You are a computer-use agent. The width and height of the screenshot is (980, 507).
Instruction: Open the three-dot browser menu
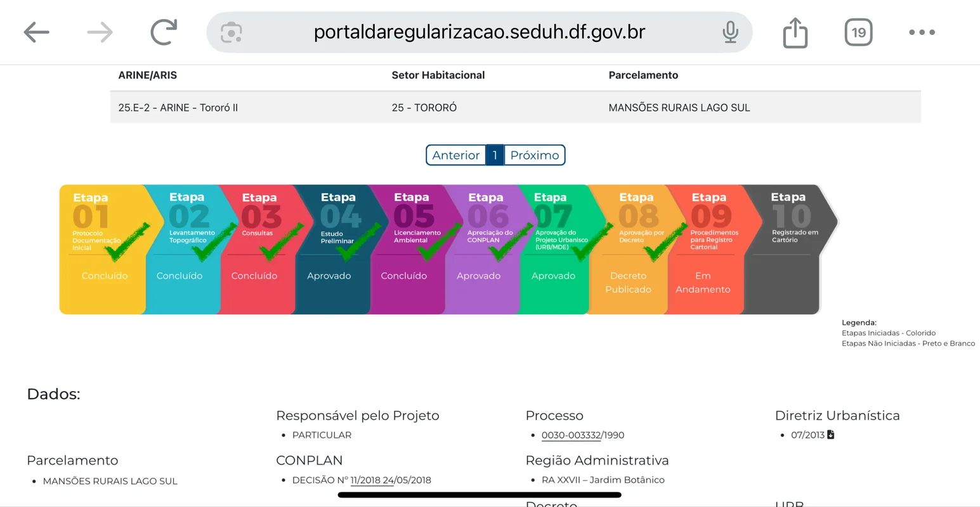pos(922,32)
